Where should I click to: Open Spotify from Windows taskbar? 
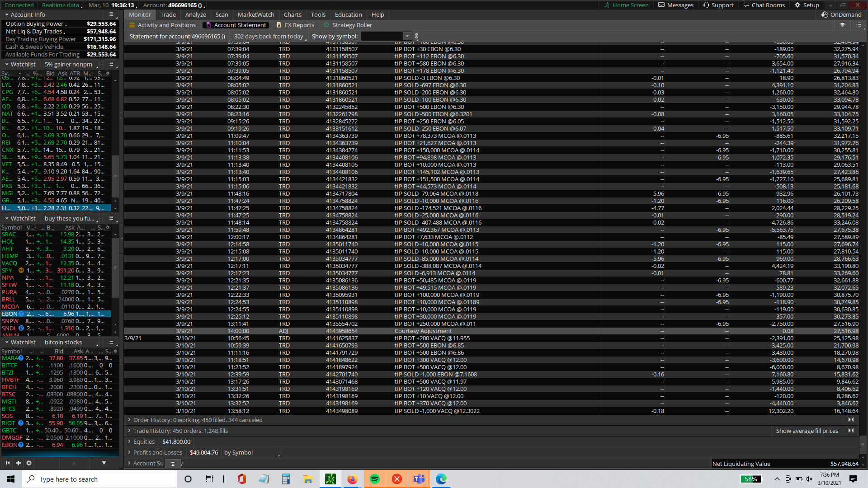[374, 479]
